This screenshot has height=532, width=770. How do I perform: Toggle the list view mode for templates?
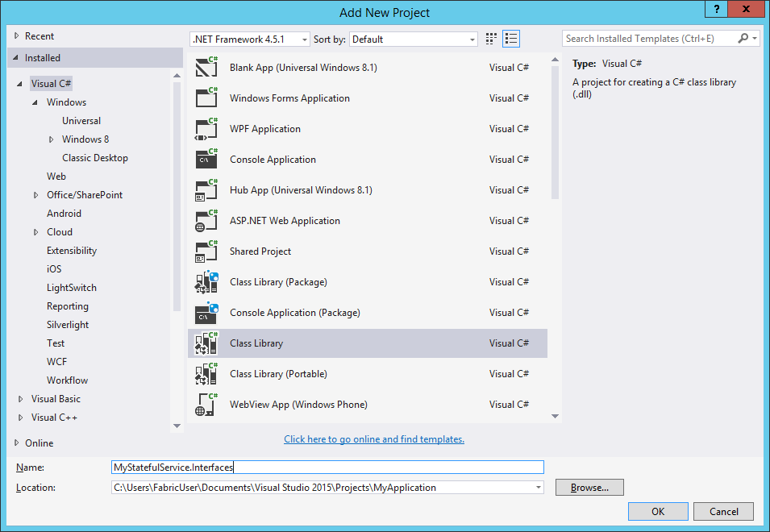(x=510, y=38)
